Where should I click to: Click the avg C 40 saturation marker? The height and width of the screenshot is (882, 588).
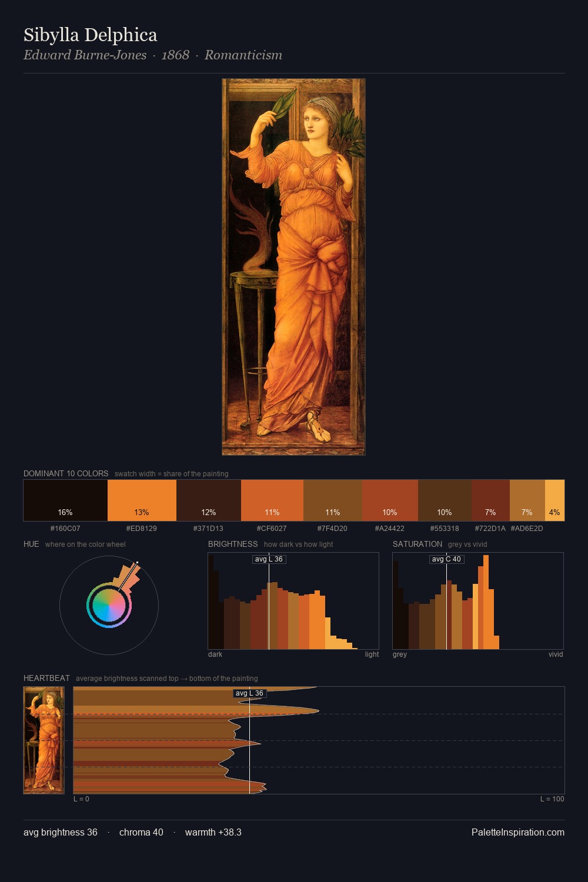click(x=446, y=559)
